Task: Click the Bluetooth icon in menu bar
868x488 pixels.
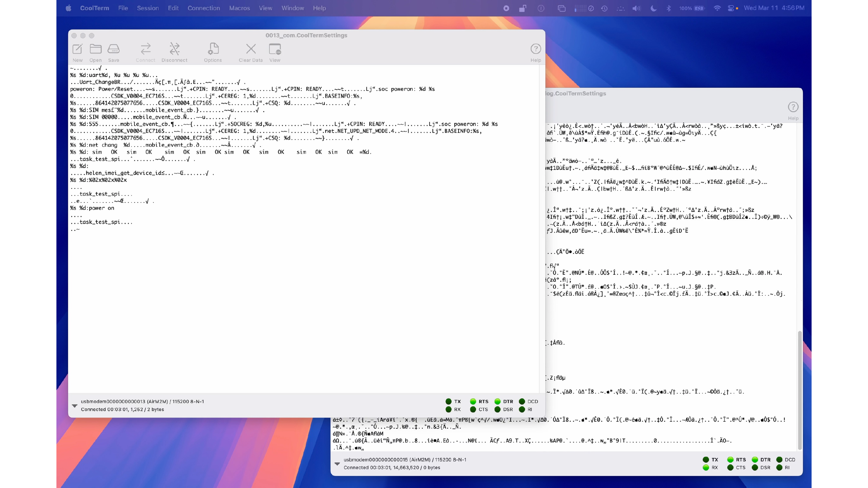Action: (x=668, y=8)
